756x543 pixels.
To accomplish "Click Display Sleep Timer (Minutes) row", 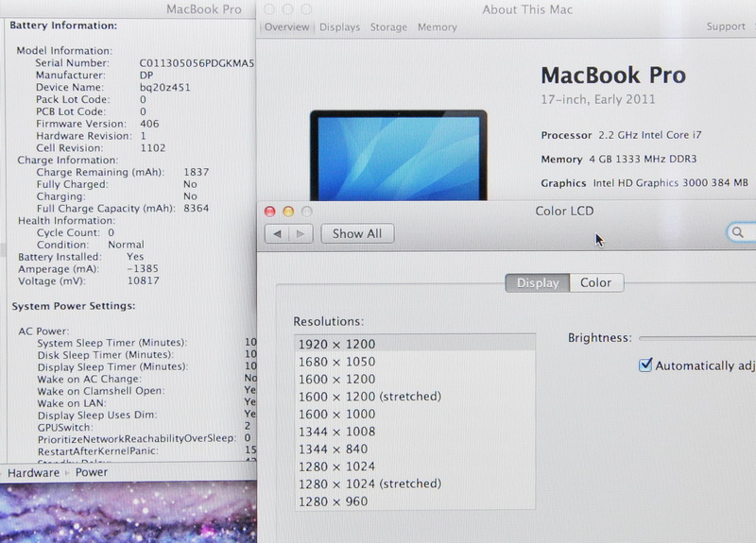I will tap(147, 366).
